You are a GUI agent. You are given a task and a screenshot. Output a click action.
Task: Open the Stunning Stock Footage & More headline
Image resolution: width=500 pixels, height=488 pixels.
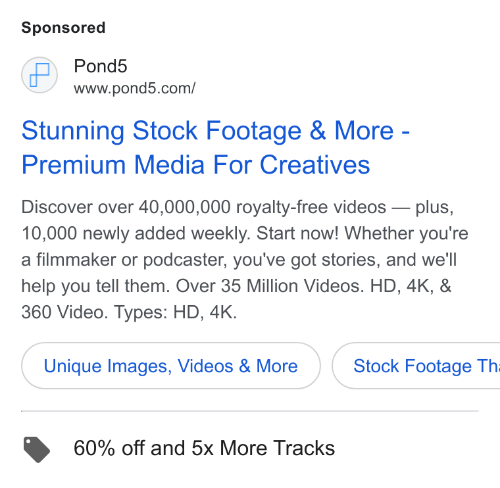(215, 131)
